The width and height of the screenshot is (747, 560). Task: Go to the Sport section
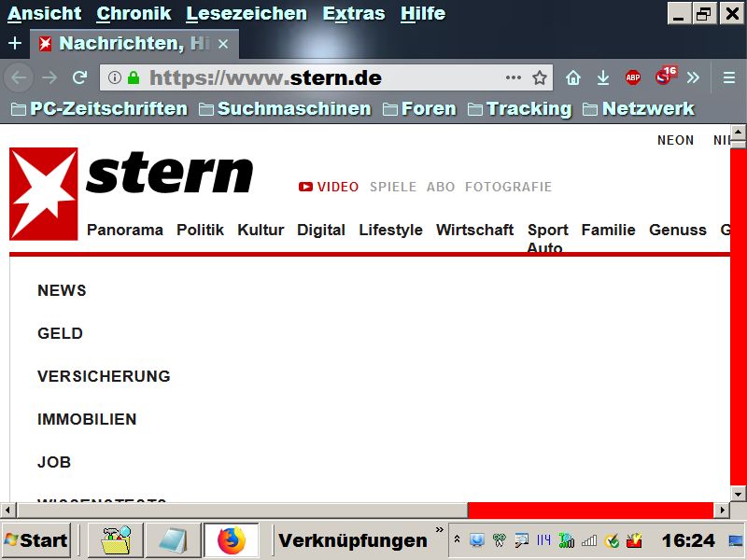tap(548, 230)
